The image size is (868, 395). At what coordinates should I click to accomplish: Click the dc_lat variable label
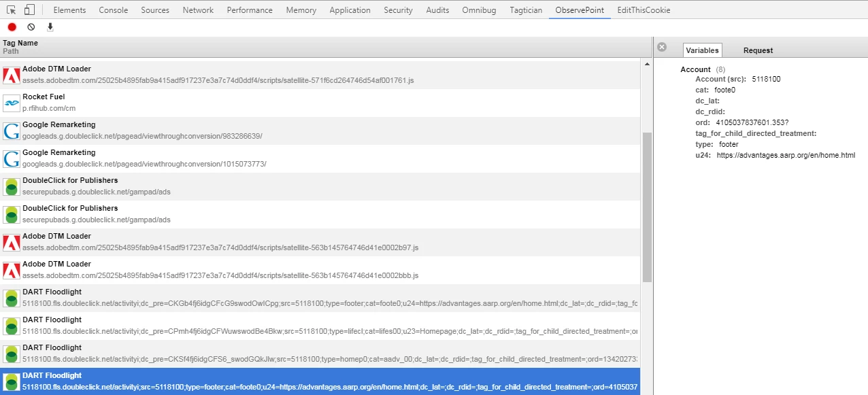(x=707, y=101)
